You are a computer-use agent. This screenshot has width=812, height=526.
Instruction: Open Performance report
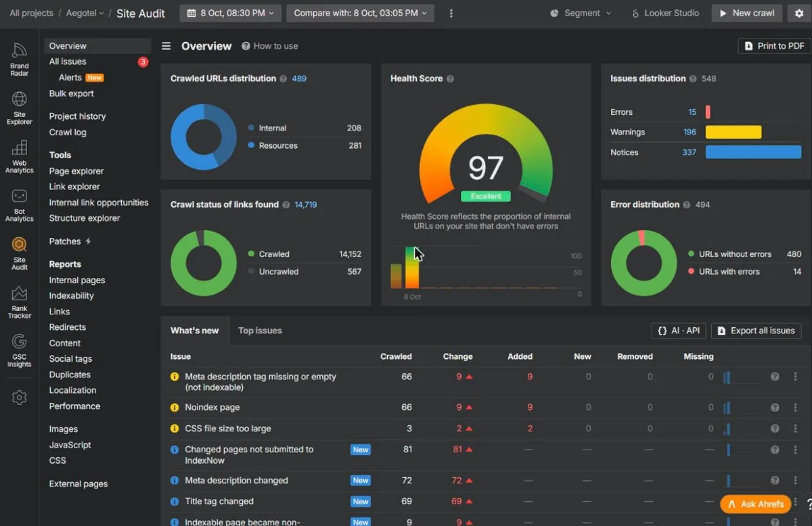click(x=74, y=406)
